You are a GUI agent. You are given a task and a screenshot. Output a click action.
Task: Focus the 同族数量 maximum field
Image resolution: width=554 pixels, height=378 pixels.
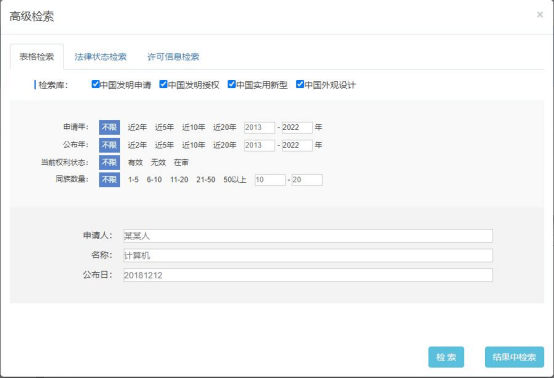click(307, 180)
